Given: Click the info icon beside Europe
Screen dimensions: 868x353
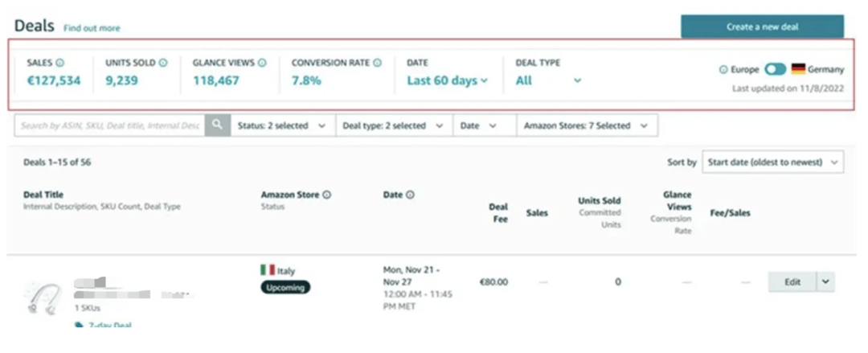Looking at the screenshot, I should [x=723, y=70].
